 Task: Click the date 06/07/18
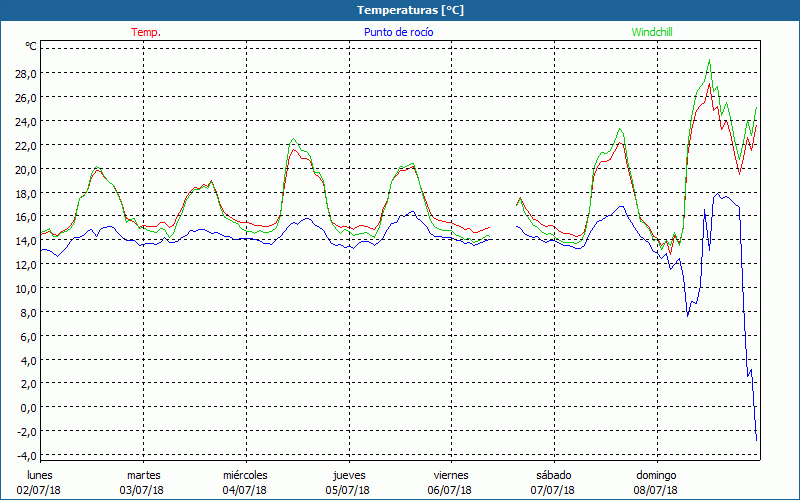449,490
